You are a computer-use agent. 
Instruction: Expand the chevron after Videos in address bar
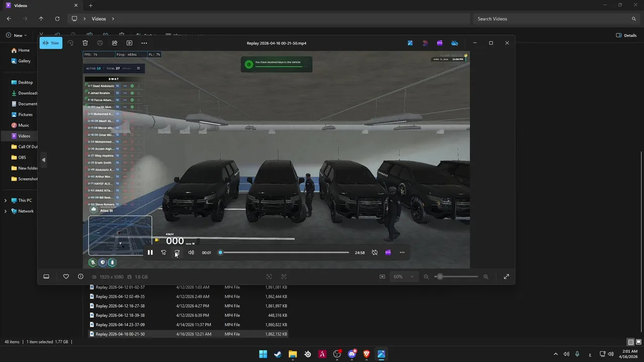coord(113,19)
